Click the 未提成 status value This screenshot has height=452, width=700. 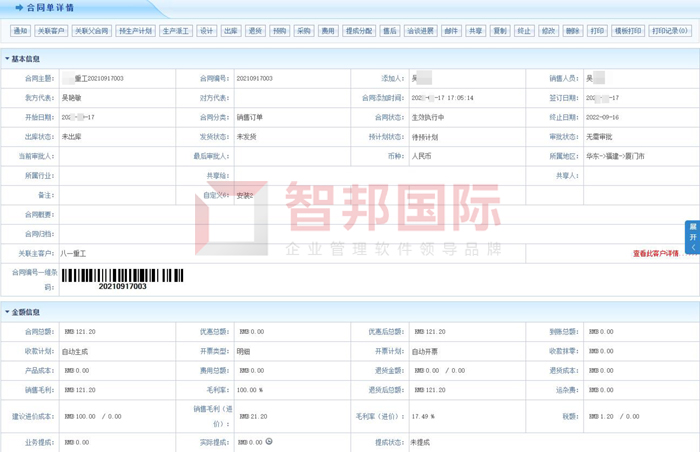click(x=420, y=443)
